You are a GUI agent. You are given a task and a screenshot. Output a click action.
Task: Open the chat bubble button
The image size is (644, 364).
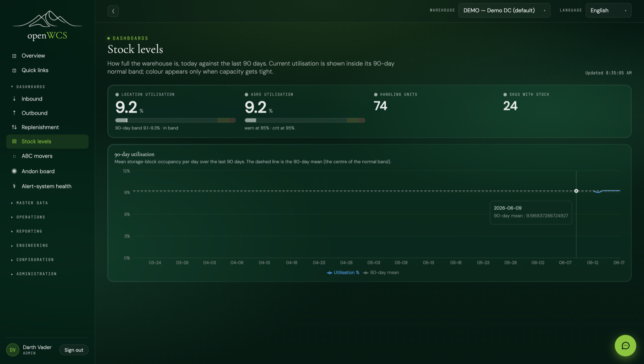point(625,345)
